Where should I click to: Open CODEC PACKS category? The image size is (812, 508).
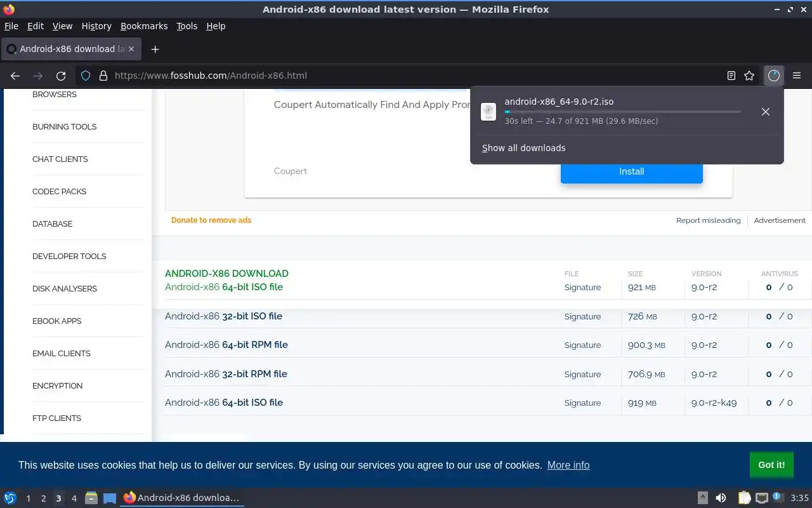click(60, 192)
